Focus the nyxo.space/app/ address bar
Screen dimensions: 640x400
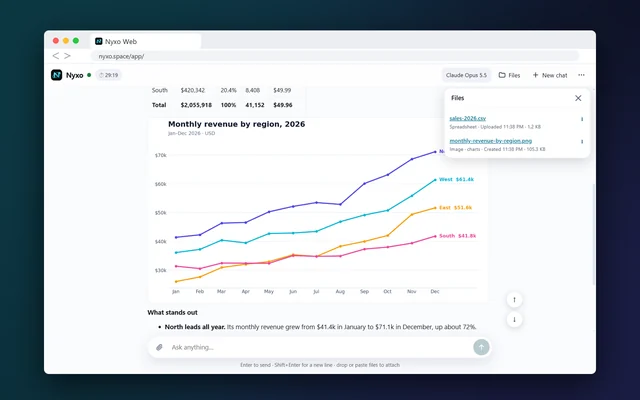tap(335, 56)
